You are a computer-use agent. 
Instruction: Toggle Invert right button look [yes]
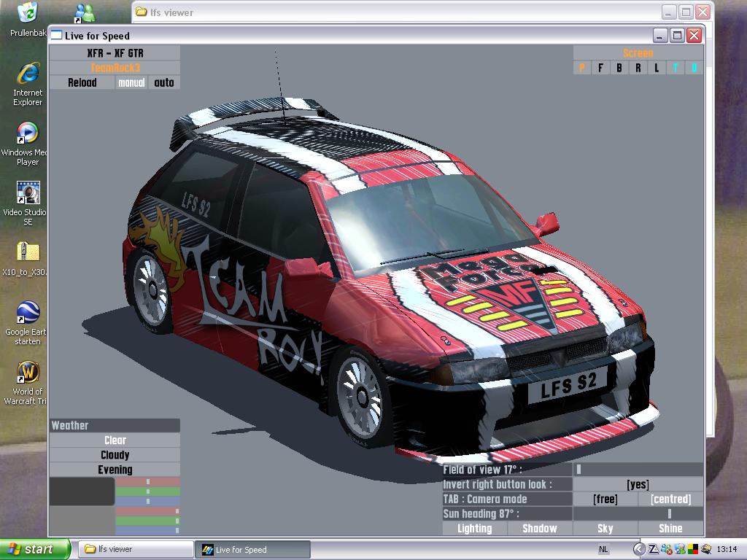[x=638, y=484]
